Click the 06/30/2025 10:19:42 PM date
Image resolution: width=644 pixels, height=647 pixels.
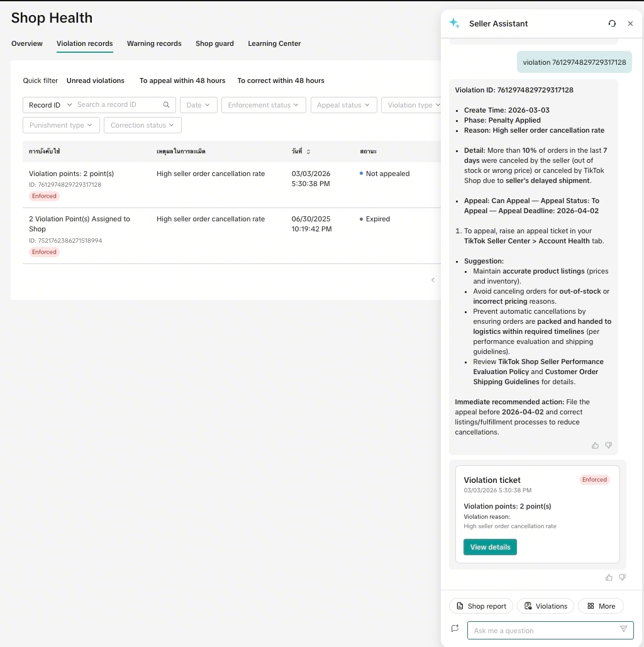click(312, 224)
